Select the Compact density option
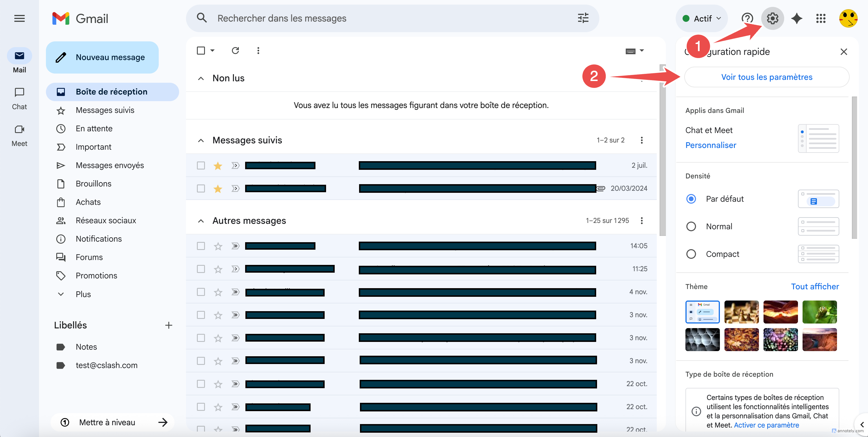The width and height of the screenshot is (868, 437). (x=691, y=254)
